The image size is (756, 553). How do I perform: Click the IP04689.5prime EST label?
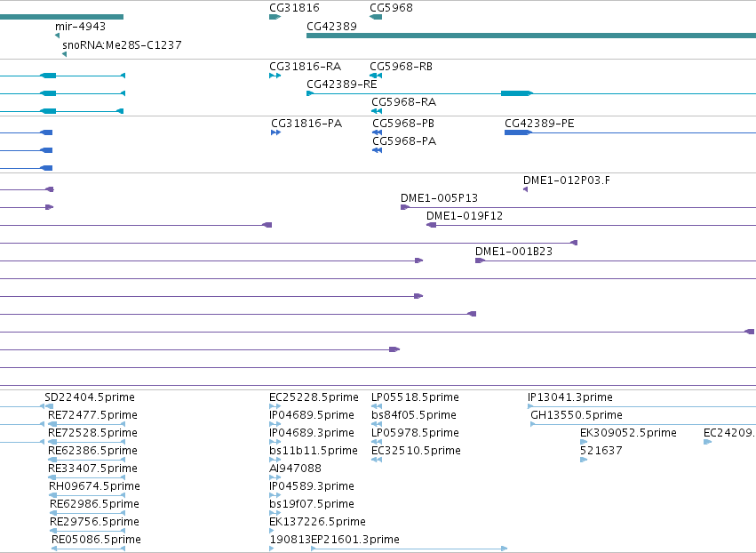tap(312, 415)
